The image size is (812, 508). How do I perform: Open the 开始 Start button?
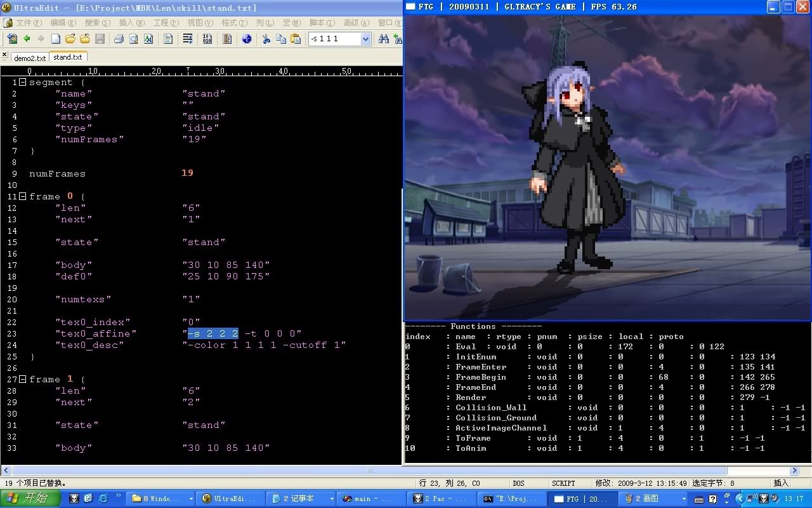click(x=30, y=498)
